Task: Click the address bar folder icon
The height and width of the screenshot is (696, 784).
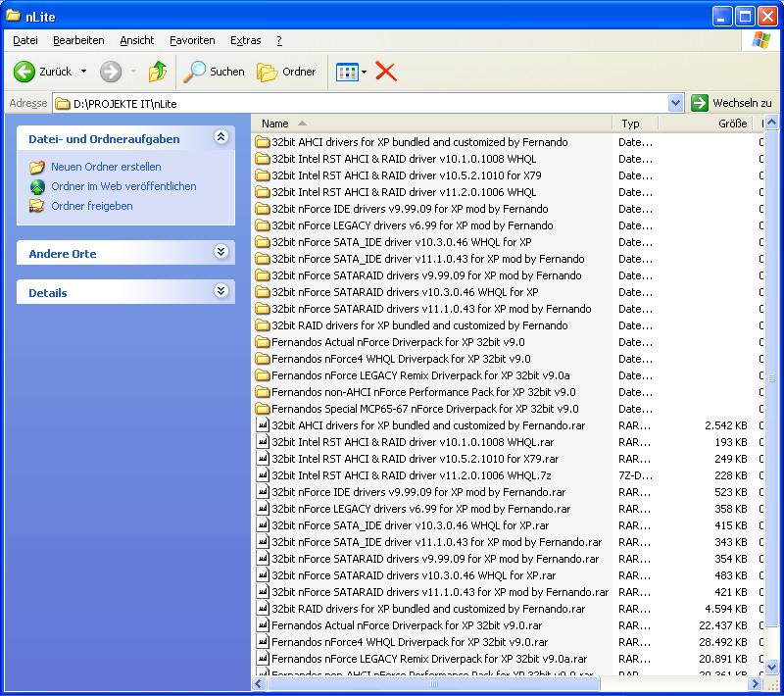Action: [63, 104]
